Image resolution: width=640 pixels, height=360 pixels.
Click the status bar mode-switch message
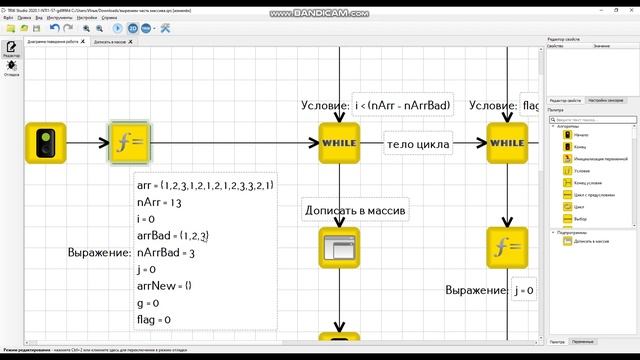[96, 350]
